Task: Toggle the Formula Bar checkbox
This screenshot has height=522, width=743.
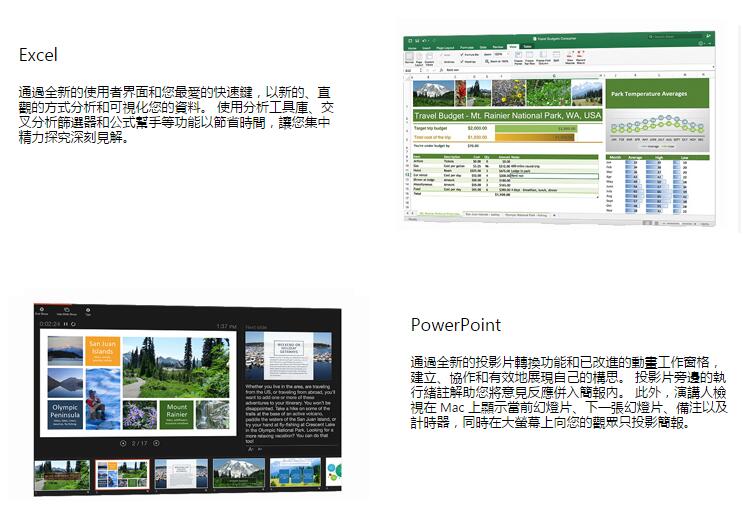Action: click(x=470, y=54)
